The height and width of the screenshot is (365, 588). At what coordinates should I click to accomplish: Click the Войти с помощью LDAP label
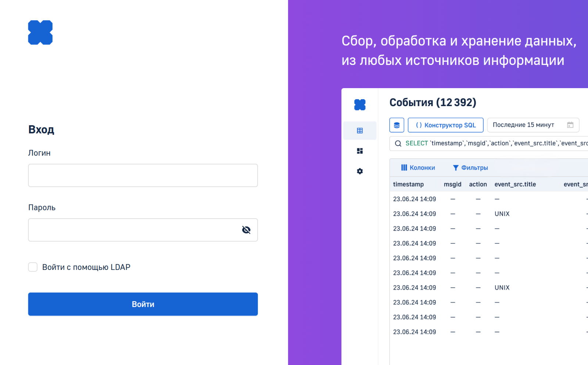[x=86, y=267]
